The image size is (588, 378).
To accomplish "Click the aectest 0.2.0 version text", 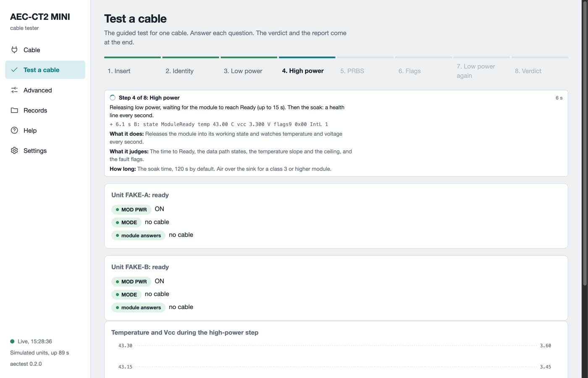I will click(x=26, y=364).
